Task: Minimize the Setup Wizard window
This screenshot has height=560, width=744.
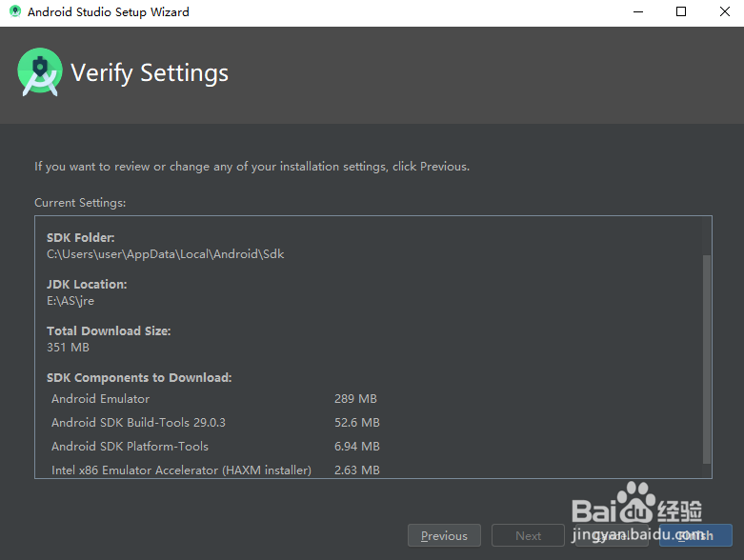Action: coord(638,11)
